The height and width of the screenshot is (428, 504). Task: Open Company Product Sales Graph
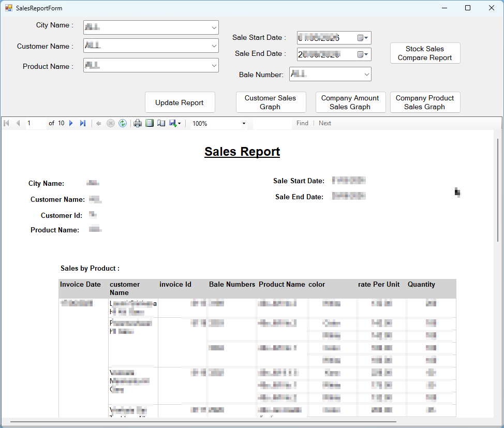tap(425, 102)
